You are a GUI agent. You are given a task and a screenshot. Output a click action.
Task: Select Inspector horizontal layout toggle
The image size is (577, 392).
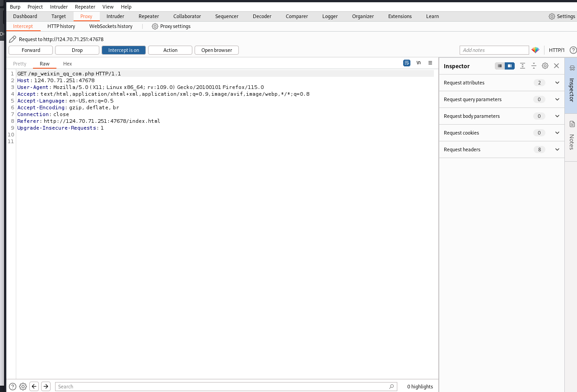click(x=500, y=66)
